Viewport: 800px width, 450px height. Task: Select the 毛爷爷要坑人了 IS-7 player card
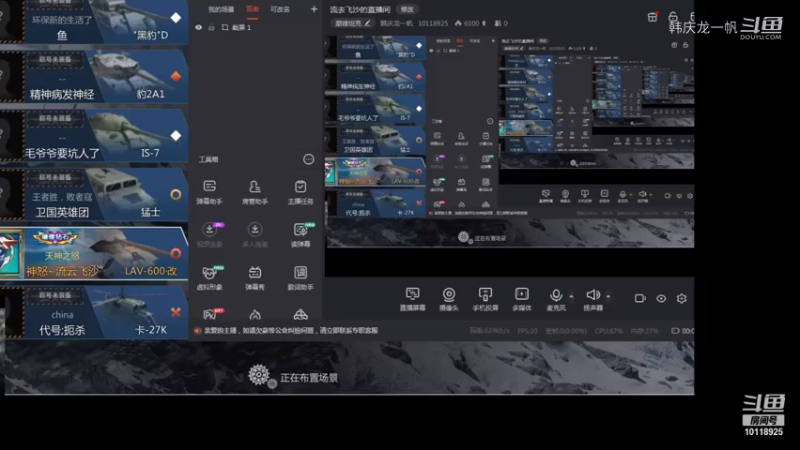tap(94, 135)
